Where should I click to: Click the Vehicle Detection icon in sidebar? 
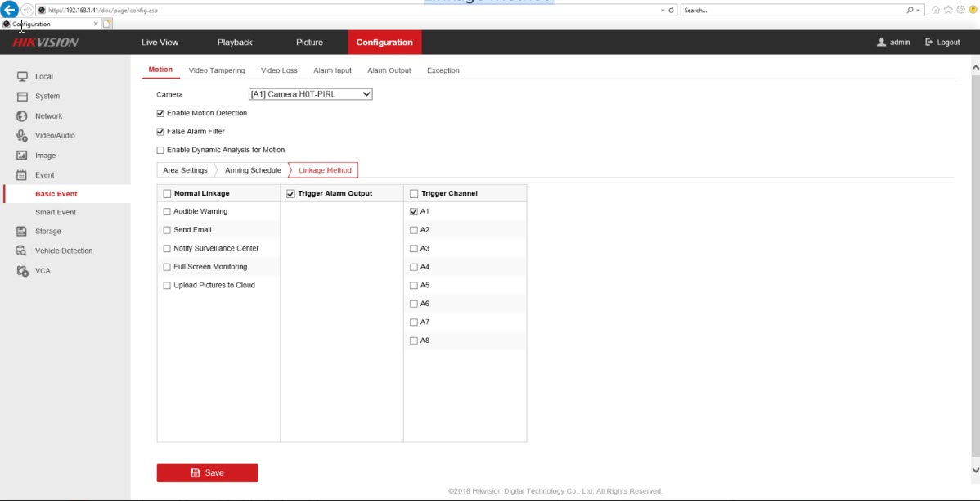23,251
